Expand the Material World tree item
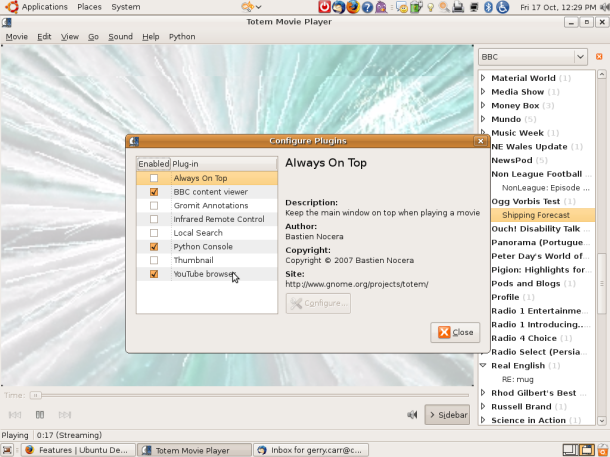 (x=483, y=78)
